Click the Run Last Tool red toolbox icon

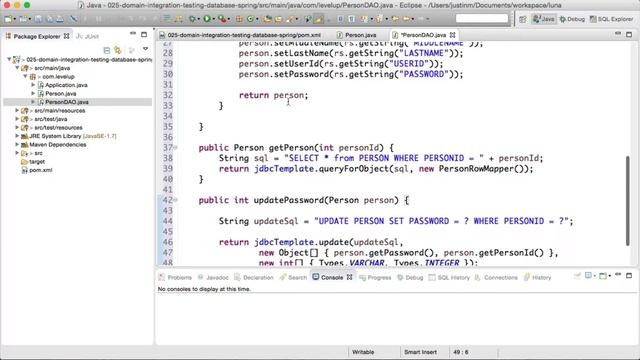click(x=221, y=19)
